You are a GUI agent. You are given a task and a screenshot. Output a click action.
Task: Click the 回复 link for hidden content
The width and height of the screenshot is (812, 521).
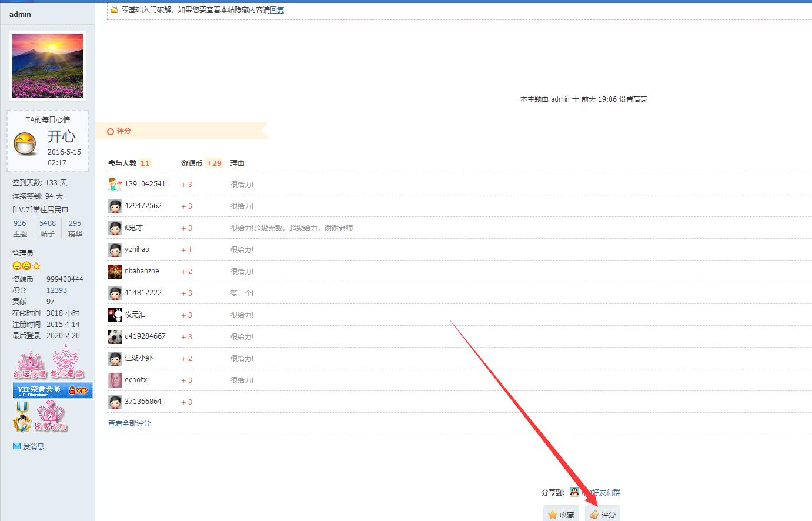277,10
